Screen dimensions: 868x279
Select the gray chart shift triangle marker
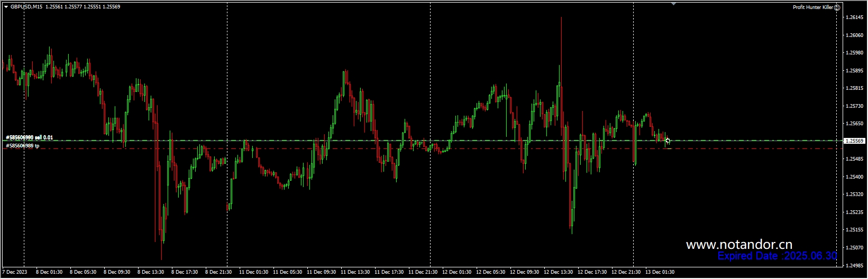673,4
